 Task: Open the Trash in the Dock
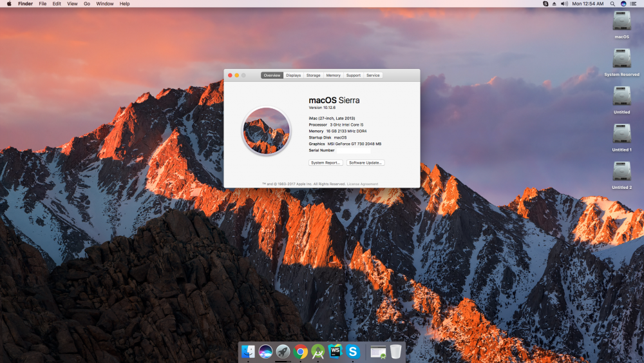[x=395, y=351]
